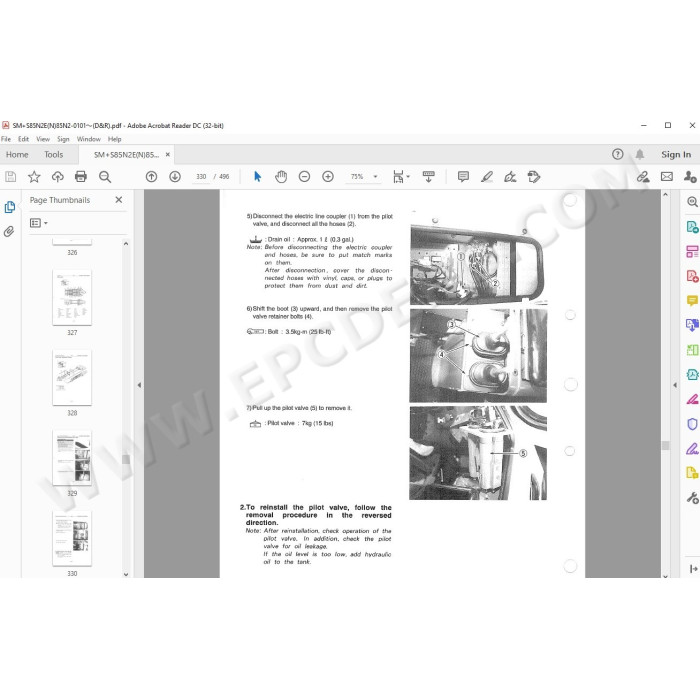The height and width of the screenshot is (700, 700).
Task: Go to previous page arrow
Action: (151, 177)
